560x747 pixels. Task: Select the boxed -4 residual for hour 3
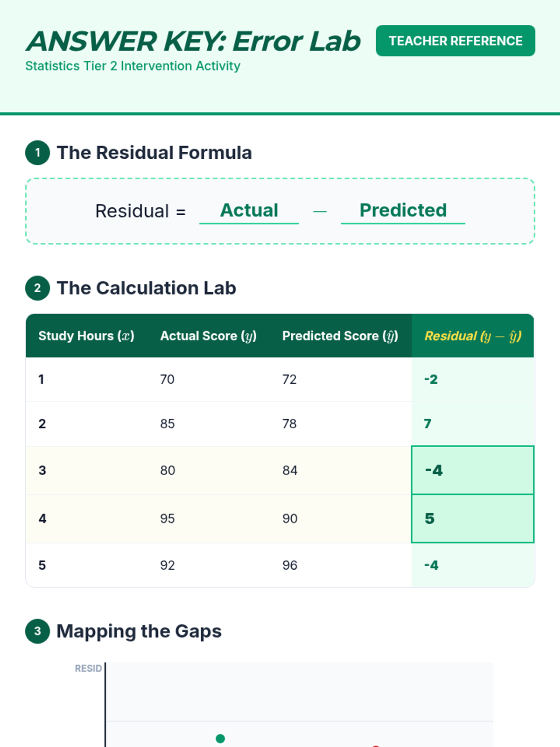472,470
